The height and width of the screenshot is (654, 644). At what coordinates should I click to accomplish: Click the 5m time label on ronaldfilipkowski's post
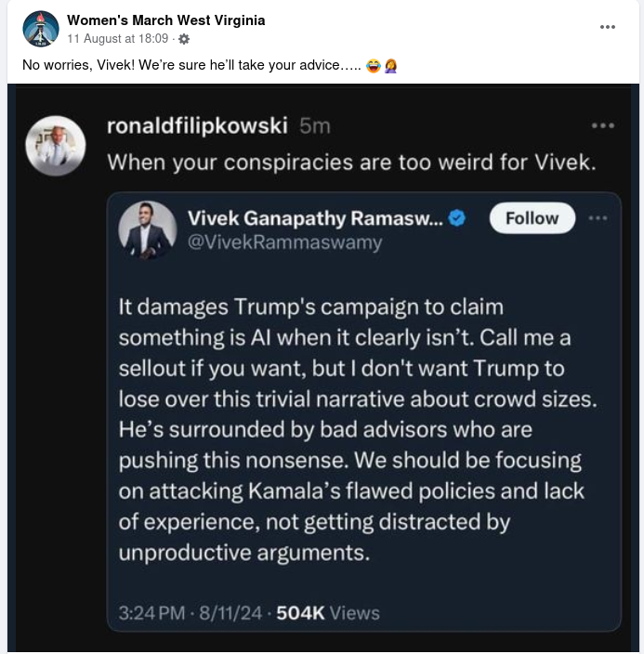point(315,125)
